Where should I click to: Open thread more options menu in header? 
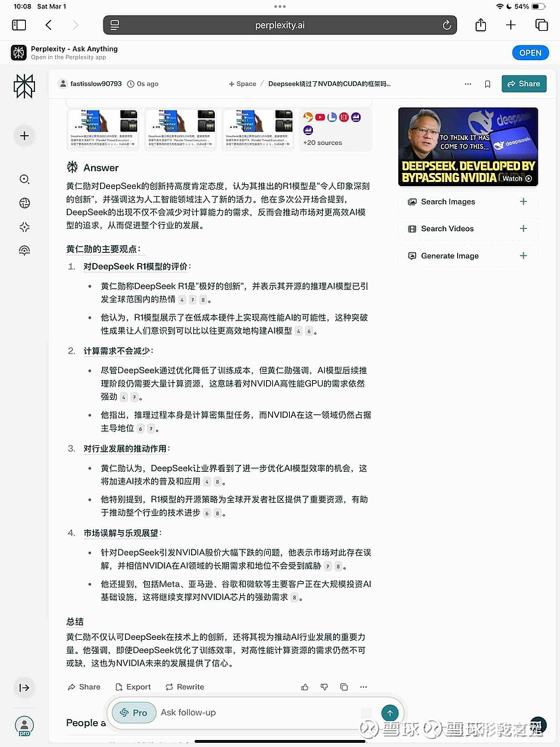point(468,84)
